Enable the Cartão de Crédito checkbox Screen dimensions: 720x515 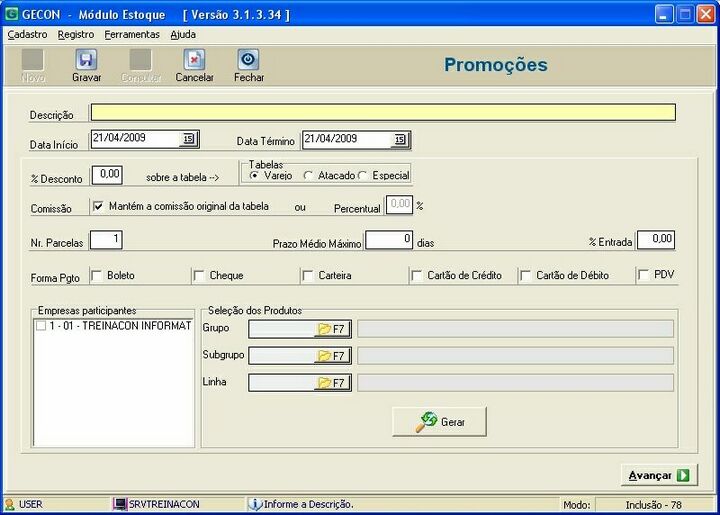point(416,275)
